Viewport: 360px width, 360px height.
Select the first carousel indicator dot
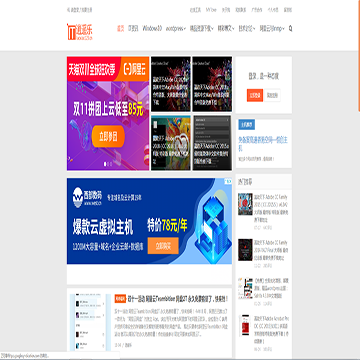[x=105, y=164]
